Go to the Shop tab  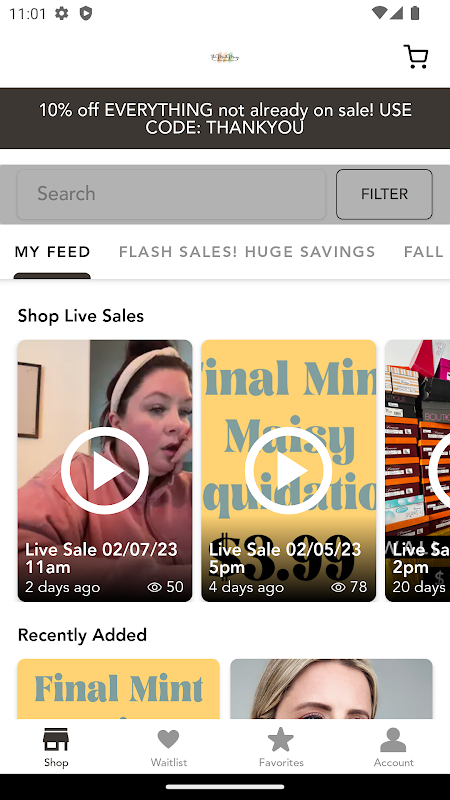[x=56, y=747]
